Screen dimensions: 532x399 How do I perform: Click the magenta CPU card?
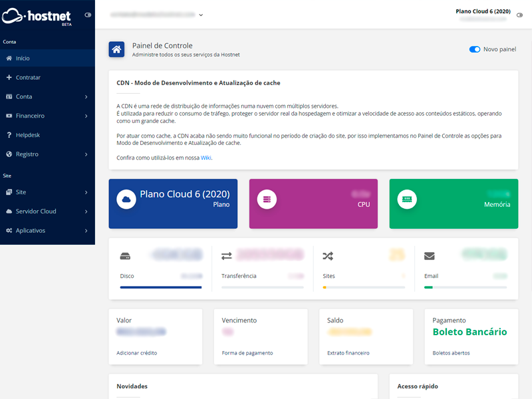(x=313, y=203)
